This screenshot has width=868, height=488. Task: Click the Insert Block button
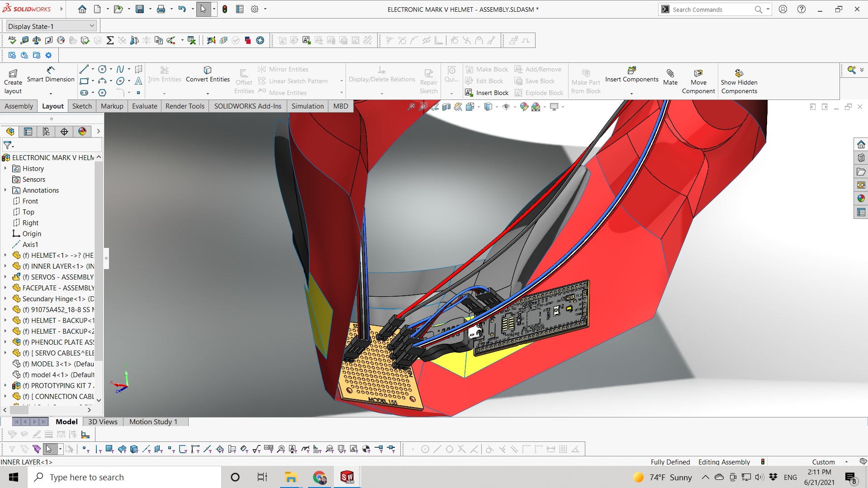point(487,93)
